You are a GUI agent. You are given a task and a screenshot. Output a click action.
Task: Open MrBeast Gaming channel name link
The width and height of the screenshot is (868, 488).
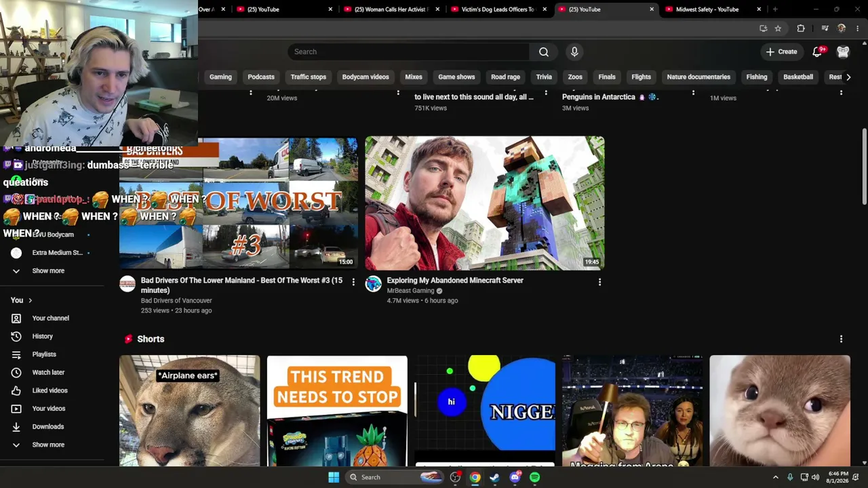[410, 291]
